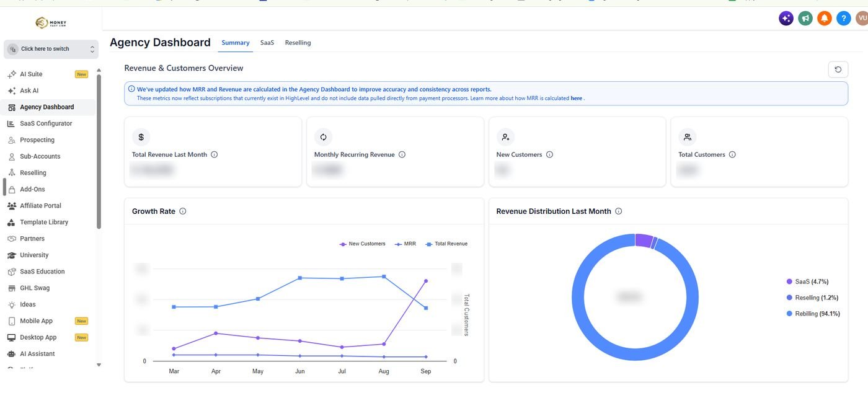Image resolution: width=868 pixels, height=398 pixels.
Task: Click the SaaS purple donut segment
Action: 644,241
